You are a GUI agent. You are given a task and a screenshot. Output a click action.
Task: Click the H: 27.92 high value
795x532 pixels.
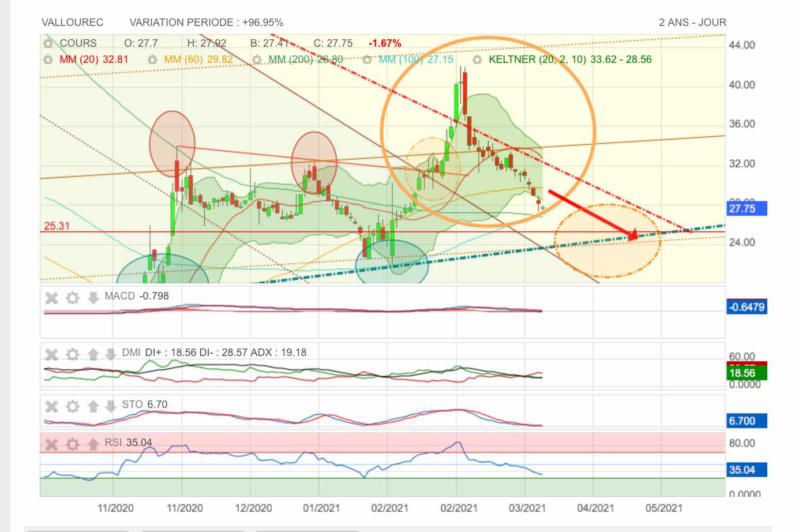tap(207, 43)
